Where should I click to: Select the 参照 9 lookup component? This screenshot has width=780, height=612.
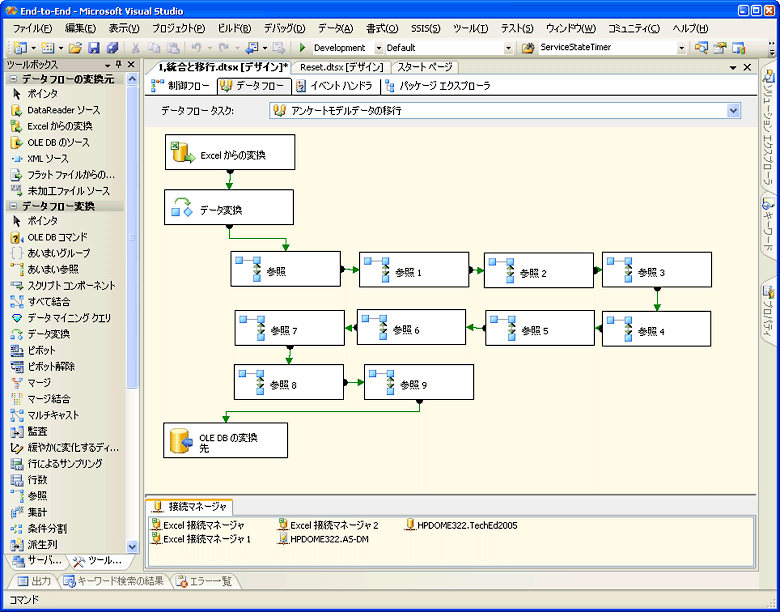coord(418,383)
